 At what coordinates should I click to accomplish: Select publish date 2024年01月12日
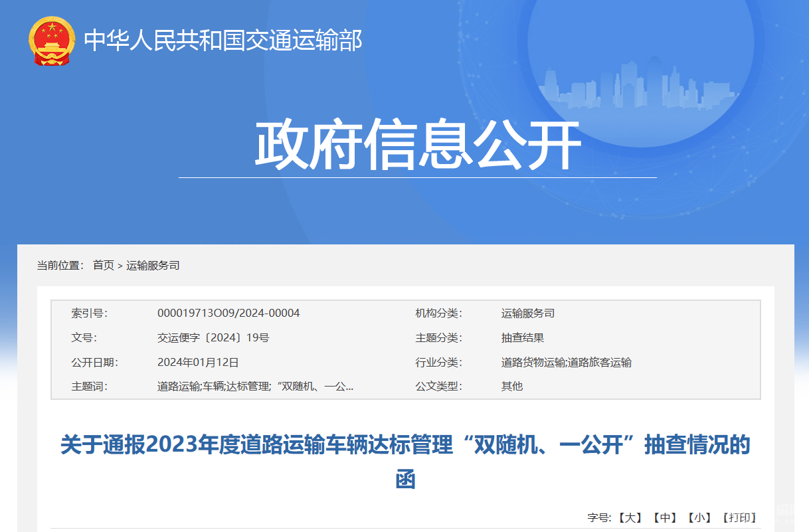point(198,362)
